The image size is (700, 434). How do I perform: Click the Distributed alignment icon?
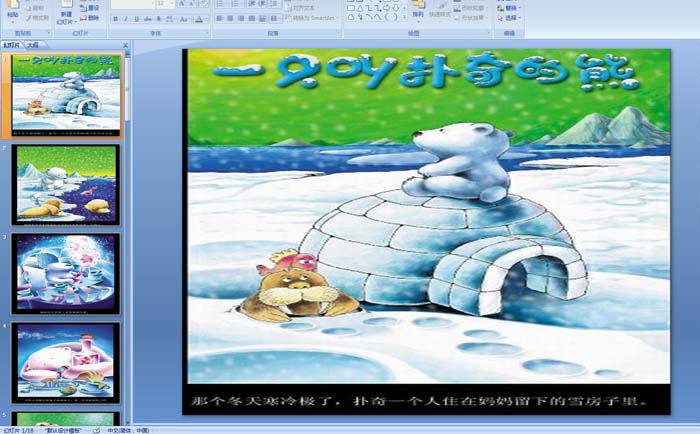pos(262,19)
